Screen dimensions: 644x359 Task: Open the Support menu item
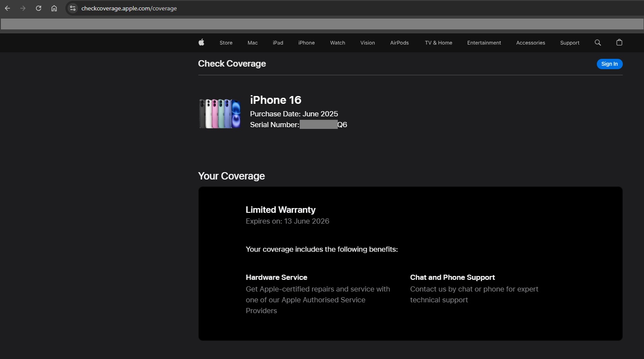point(570,43)
